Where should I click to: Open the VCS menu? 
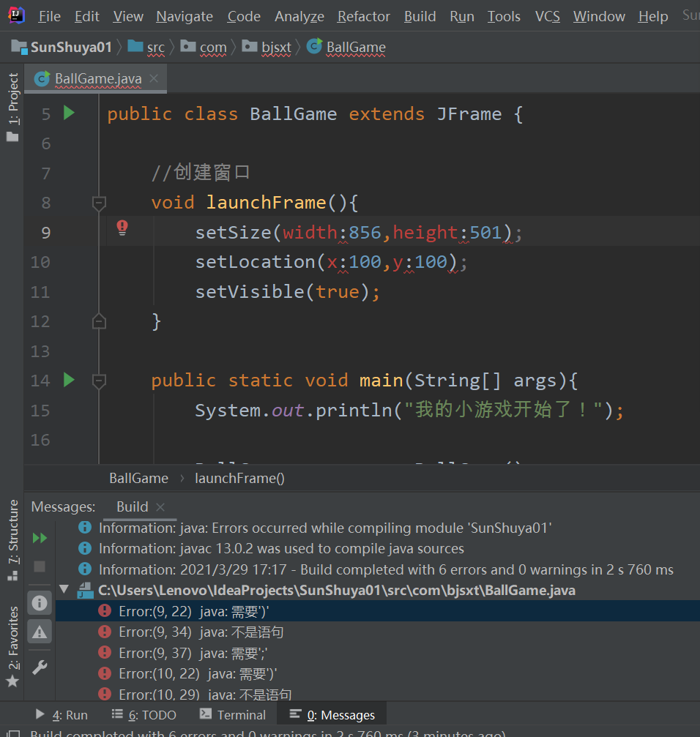tap(547, 16)
